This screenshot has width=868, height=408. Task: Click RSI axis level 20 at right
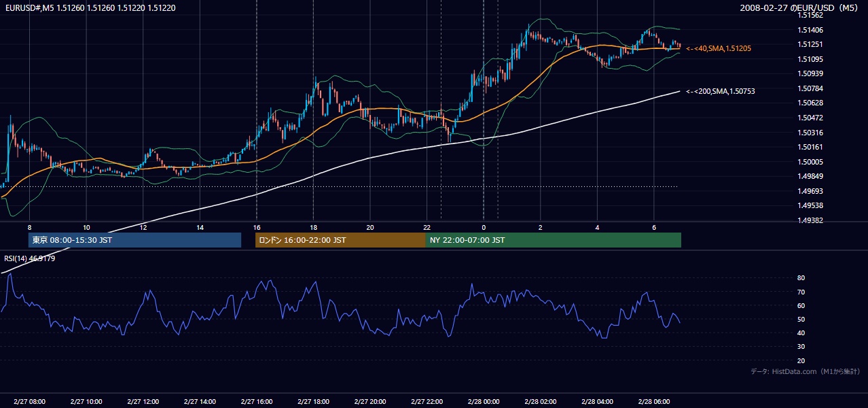801,361
